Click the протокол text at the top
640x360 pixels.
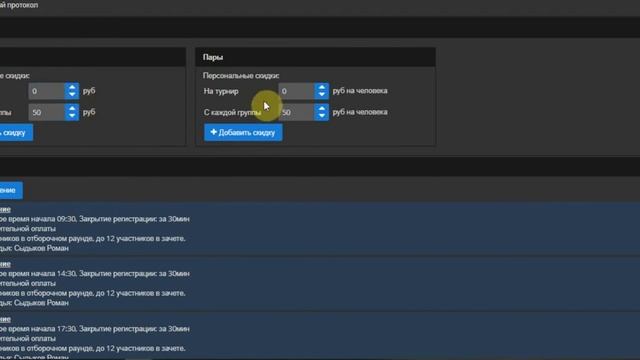tap(23, 5)
